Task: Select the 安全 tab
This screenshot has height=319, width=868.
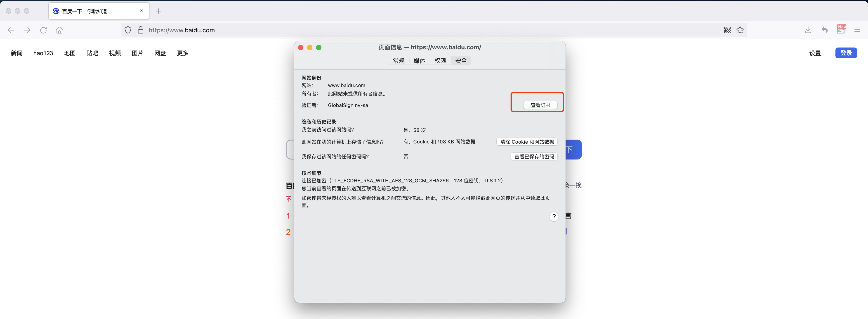Action: click(461, 61)
